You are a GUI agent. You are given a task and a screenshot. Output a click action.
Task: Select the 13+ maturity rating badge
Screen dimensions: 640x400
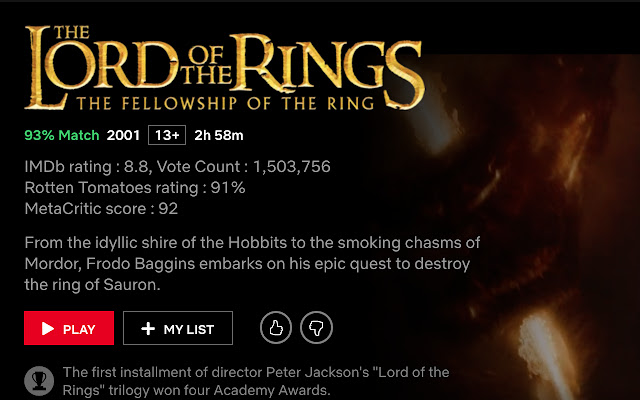coord(165,135)
